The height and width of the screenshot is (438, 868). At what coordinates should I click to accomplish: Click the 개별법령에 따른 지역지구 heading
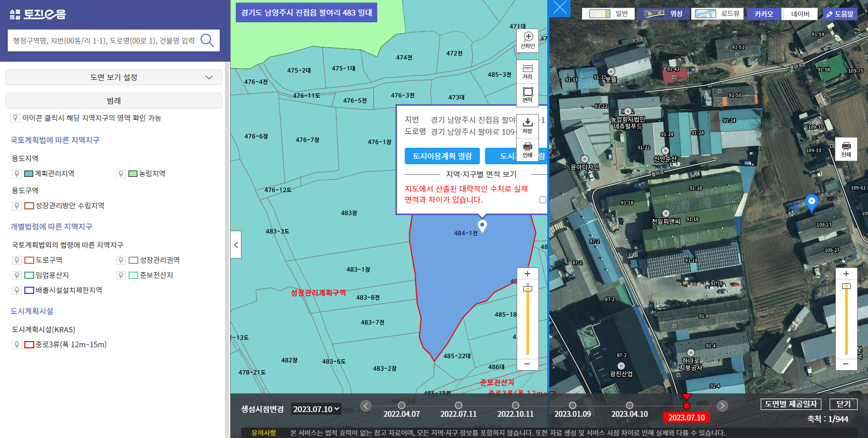(51, 227)
